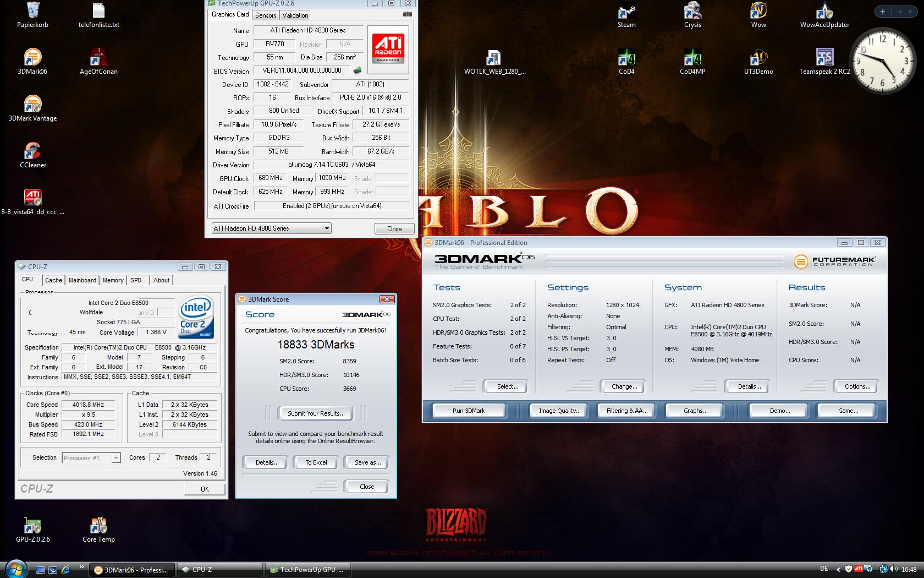Launch Internet Explorer from Quick Launch
Screen dimensions: 924x578
(x=65, y=570)
